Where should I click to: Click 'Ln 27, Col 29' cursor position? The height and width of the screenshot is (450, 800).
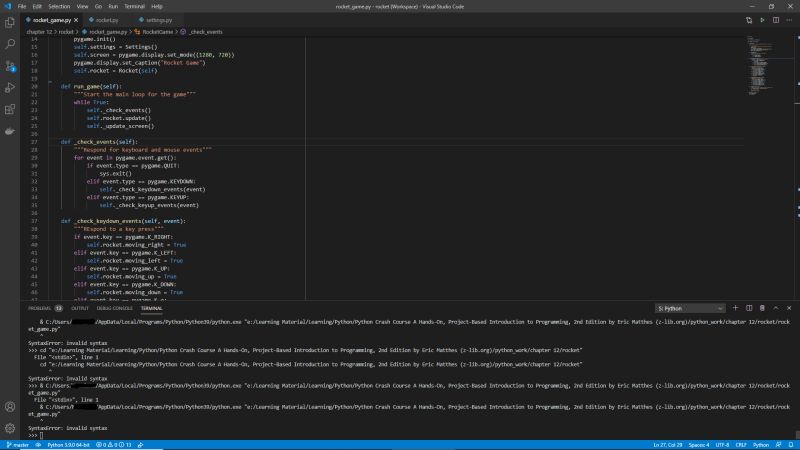[x=668, y=445]
